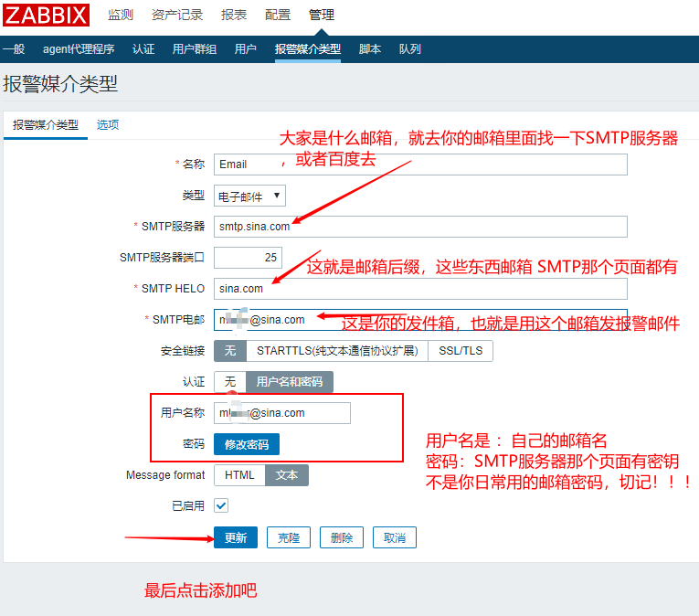The image size is (699, 616).
Task: Click the SMTP服务器端口 field showing 25
Action: (248, 258)
